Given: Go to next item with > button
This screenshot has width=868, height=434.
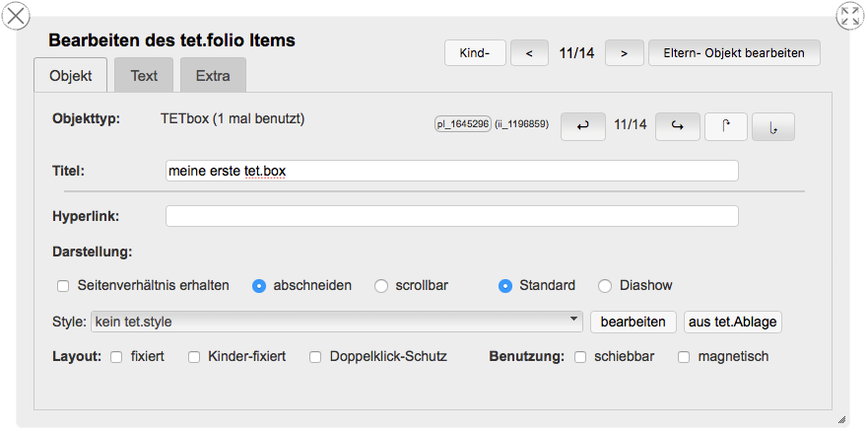Looking at the screenshot, I should pos(625,53).
